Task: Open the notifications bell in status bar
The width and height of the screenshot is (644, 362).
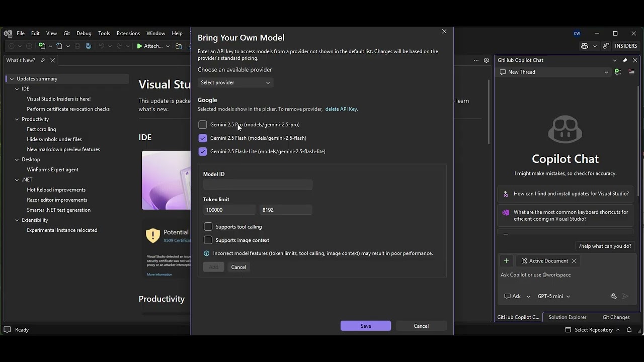Action: (x=629, y=330)
